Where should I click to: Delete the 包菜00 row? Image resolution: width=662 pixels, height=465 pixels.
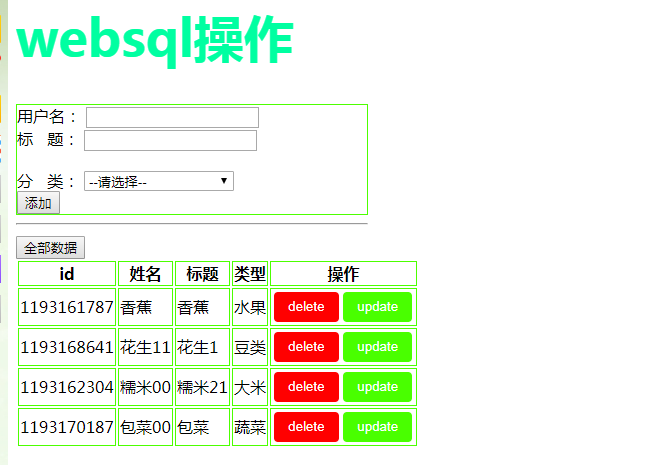click(306, 427)
